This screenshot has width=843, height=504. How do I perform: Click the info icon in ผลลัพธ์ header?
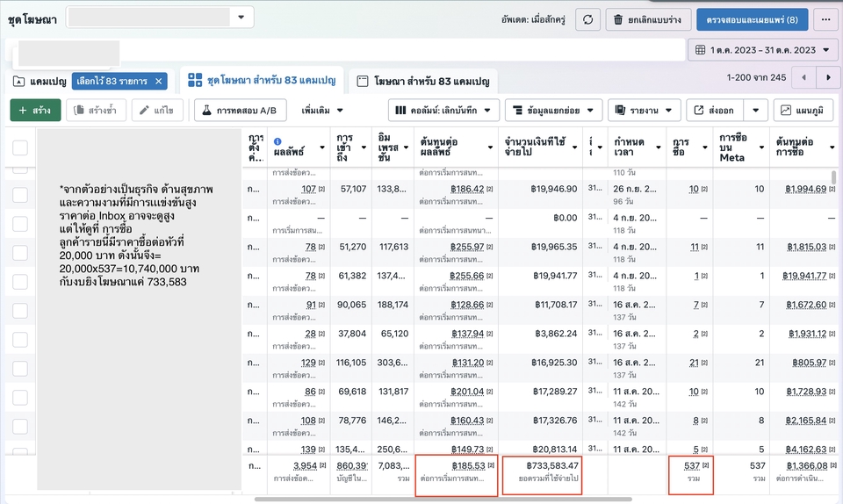[x=277, y=141]
